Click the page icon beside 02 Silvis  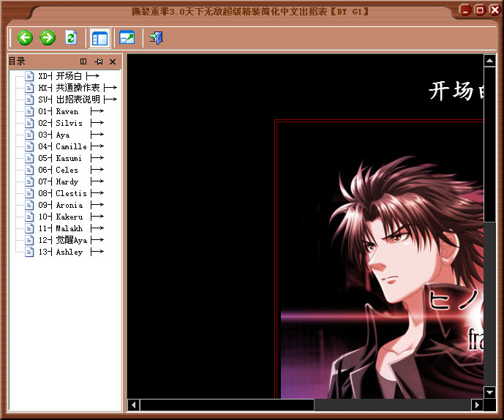29,123
